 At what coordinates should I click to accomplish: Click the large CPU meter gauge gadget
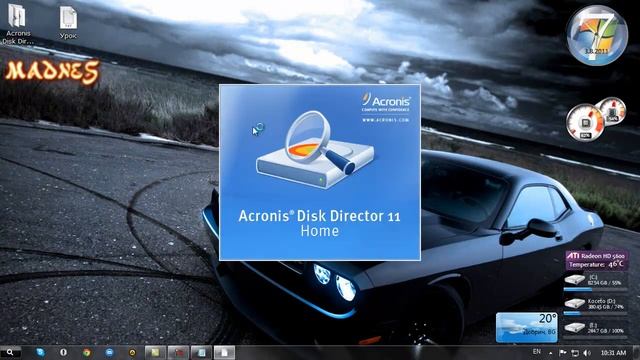tap(585, 123)
